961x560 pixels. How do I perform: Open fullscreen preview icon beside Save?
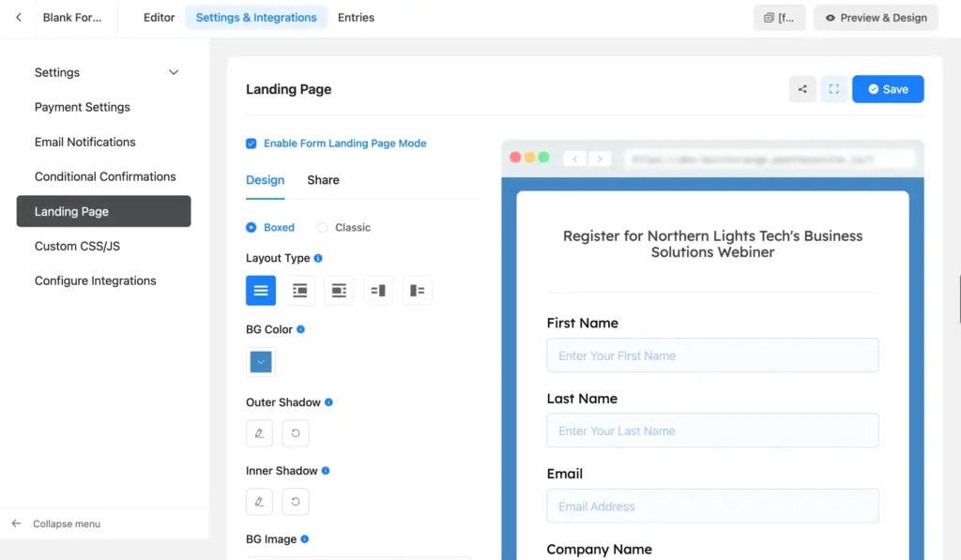834,89
